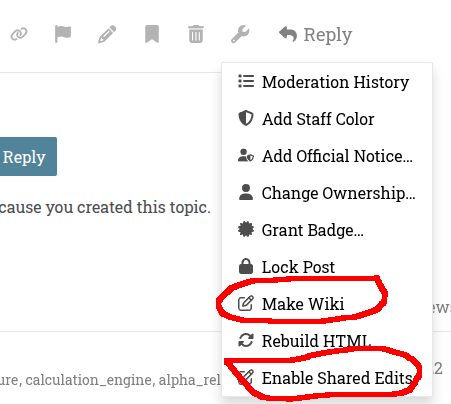Bookmark this post

[x=152, y=34]
